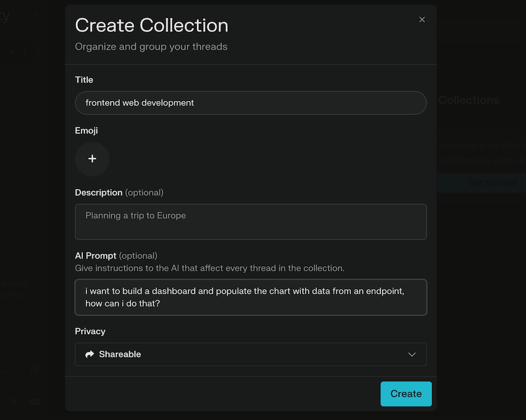
Task: Focus the Title input field
Action: (251, 102)
